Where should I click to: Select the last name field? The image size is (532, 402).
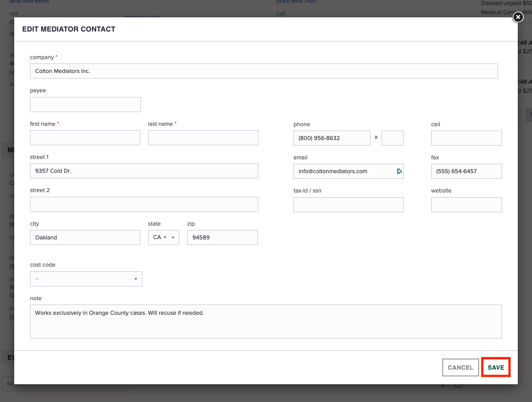(203, 138)
